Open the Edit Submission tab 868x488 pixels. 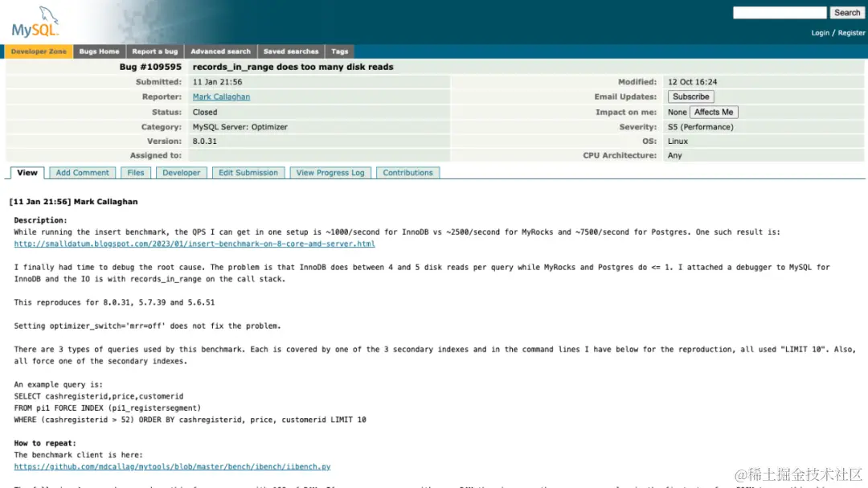pyautogui.click(x=248, y=173)
